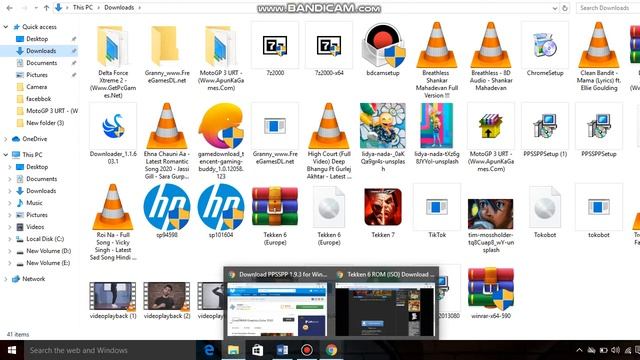Image resolution: width=640 pixels, height=360 pixels.
Task: Select the PPSSPPSetup installer without number
Action: point(599,130)
